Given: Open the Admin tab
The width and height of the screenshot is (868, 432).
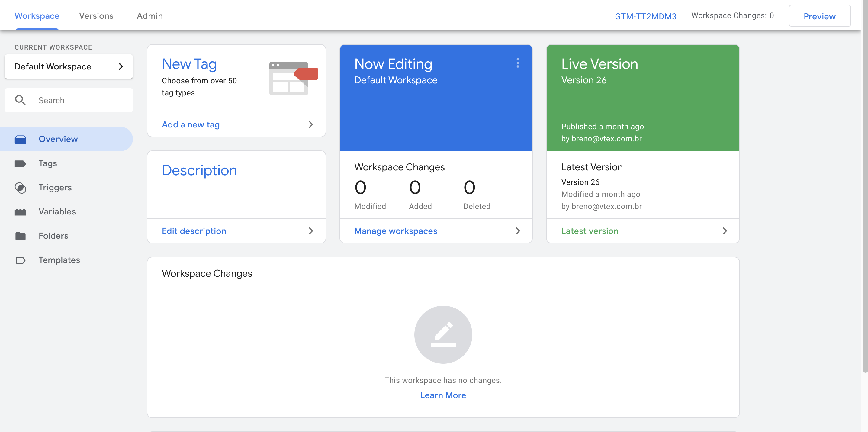Looking at the screenshot, I should (149, 16).
